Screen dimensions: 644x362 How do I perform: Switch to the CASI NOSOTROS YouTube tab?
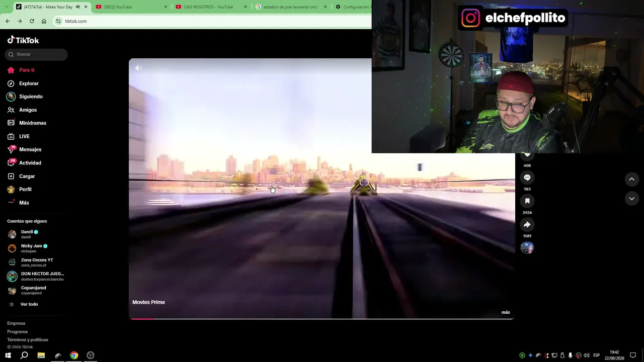[211, 7]
